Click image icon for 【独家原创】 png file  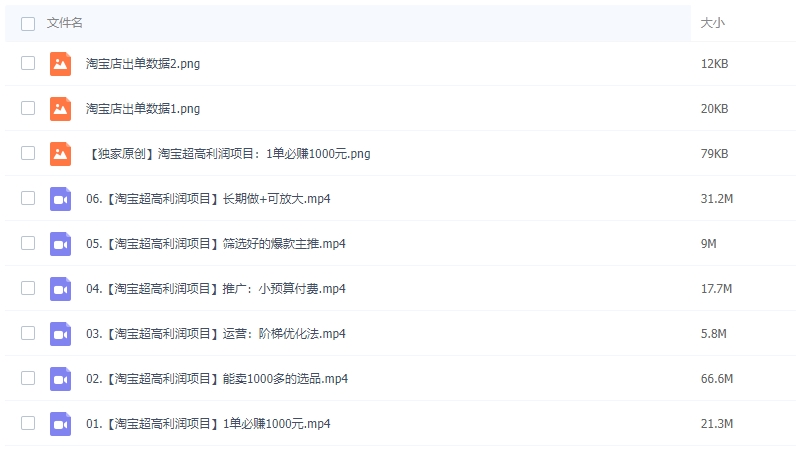click(60, 154)
